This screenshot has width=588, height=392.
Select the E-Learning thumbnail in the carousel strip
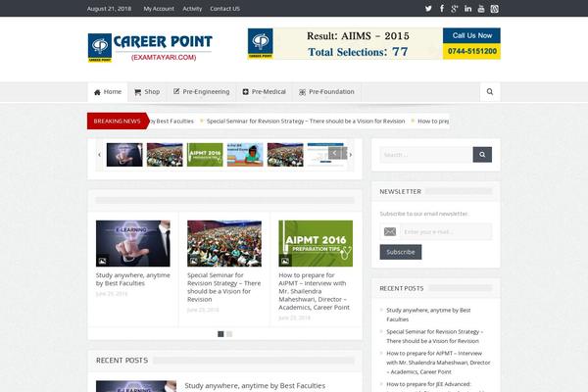coord(124,155)
